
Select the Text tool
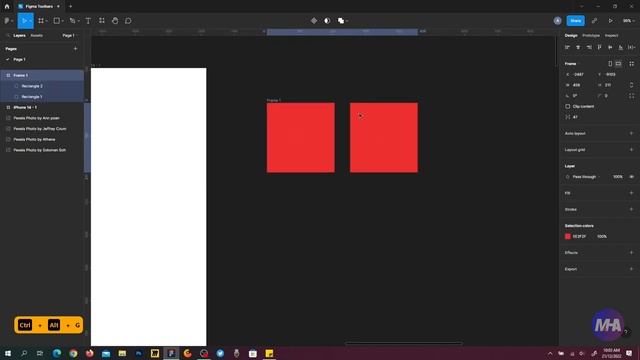88,21
